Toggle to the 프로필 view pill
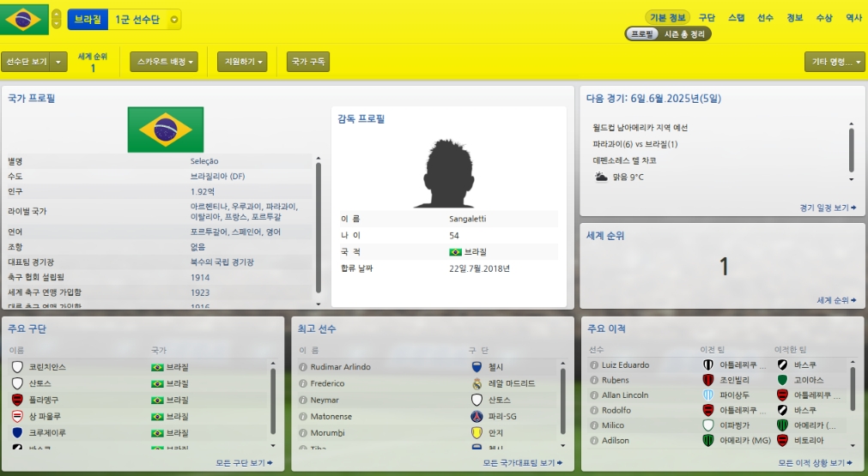This screenshot has height=476, width=868. coord(642,34)
